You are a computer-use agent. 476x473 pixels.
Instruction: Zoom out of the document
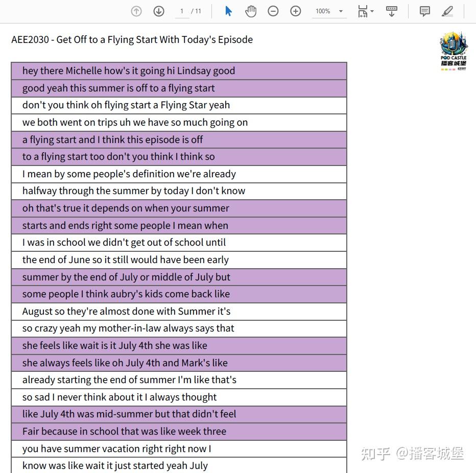pos(273,11)
